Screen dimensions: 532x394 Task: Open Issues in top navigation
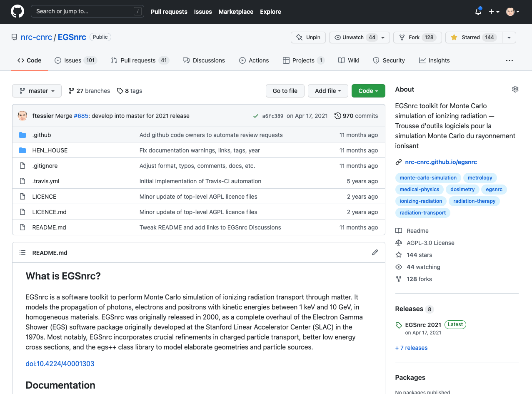[x=203, y=12]
